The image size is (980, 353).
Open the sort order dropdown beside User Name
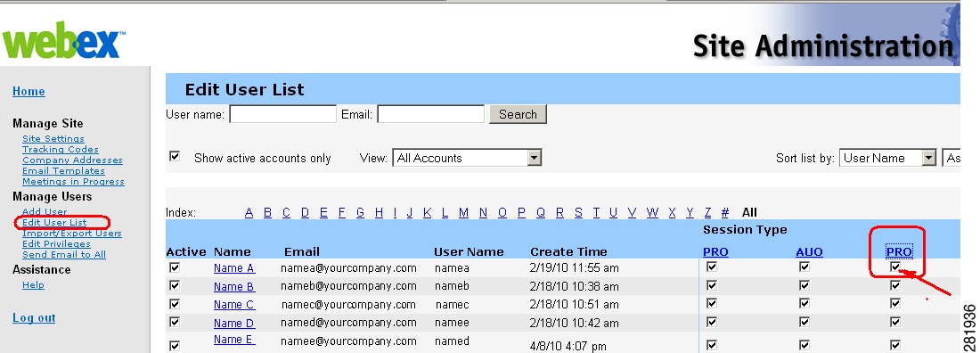coord(951,158)
